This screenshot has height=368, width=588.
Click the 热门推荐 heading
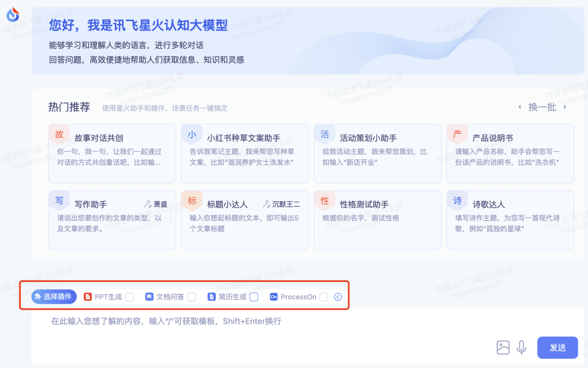[x=69, y=107]
